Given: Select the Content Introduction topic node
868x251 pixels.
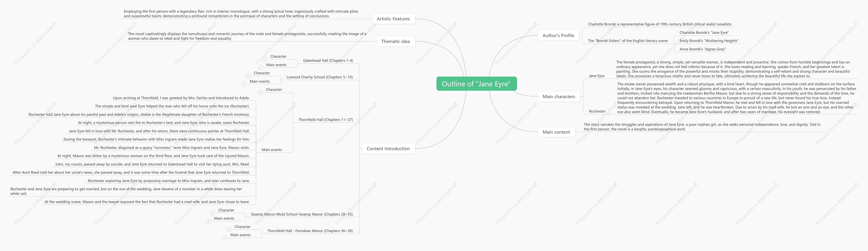Looking at the screenshot, I should point(388,149).
